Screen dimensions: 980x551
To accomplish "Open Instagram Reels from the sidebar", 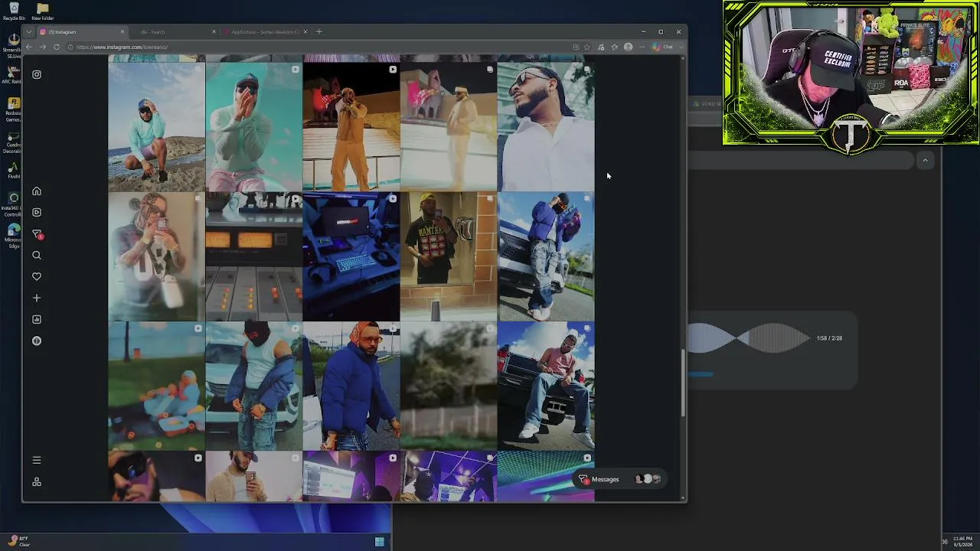I will (x=37, y=213).
